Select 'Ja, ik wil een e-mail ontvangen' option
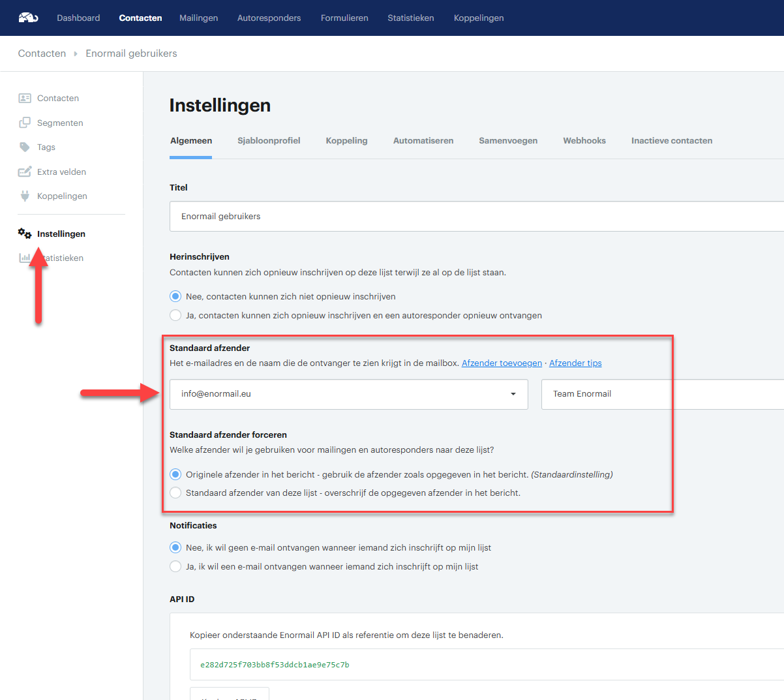 coord(175,566)
